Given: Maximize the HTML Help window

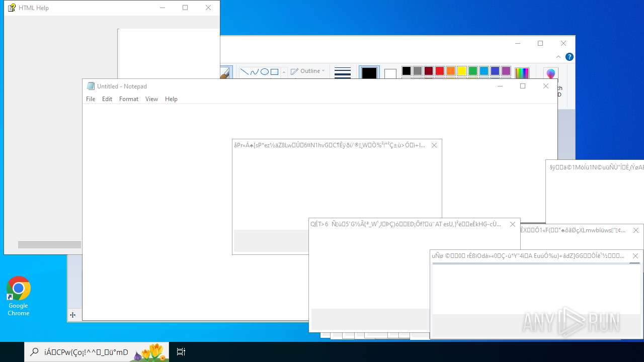Looking at the screenshot, I should [185, 8].
